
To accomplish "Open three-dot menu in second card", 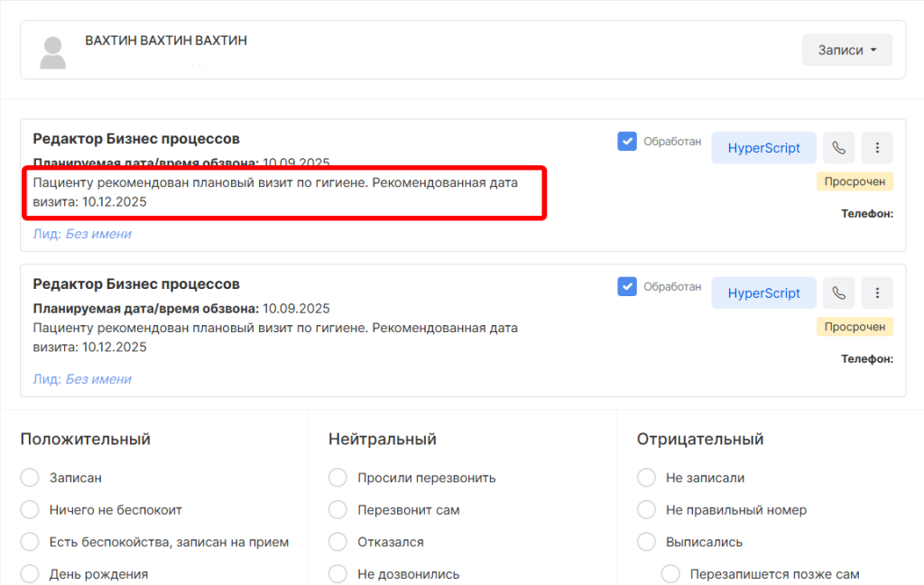I will 877,292.
